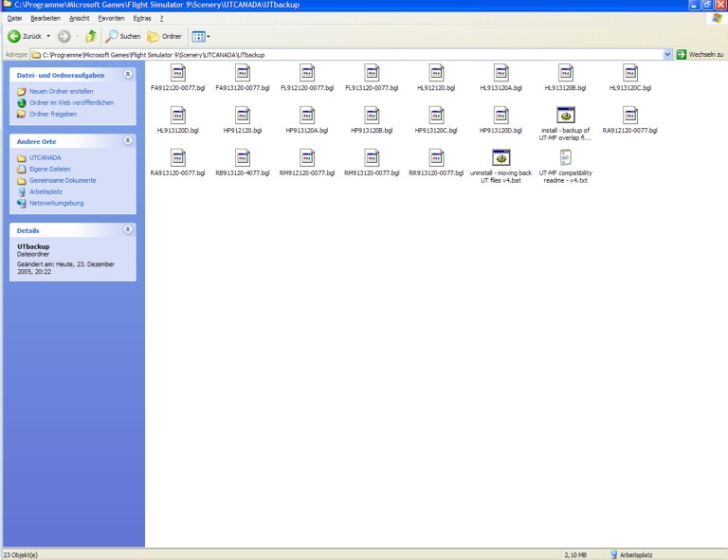Open the Bearbeiten menu
The height and width of the screenshot is (560, 728).
point(45,19)
